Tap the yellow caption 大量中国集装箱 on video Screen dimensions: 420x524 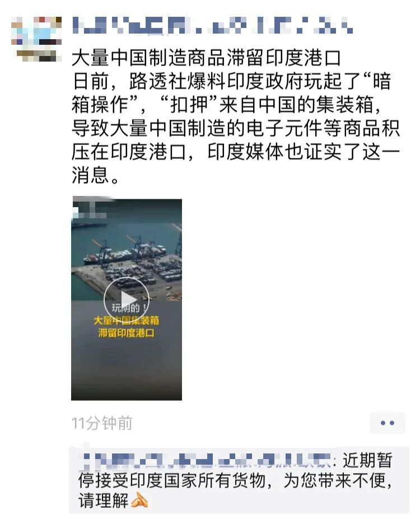click(127, 320)
